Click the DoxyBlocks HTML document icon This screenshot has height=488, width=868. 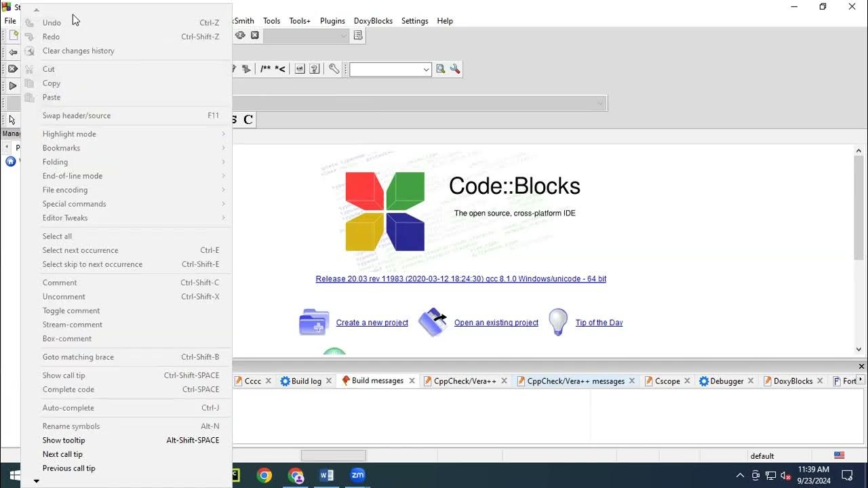tap(300, 69)
